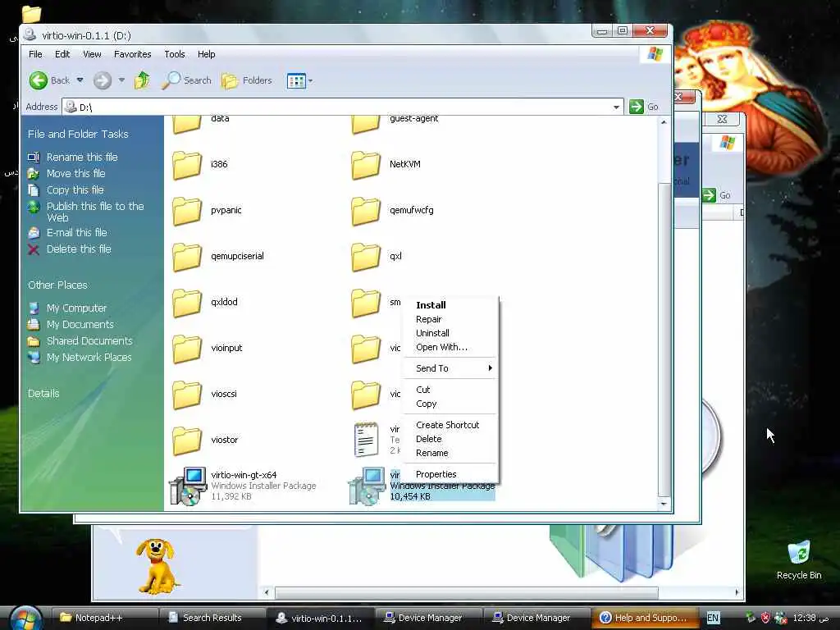Open the File menu
The height and width of the screenshot is (630, 840).
(35, 54)
